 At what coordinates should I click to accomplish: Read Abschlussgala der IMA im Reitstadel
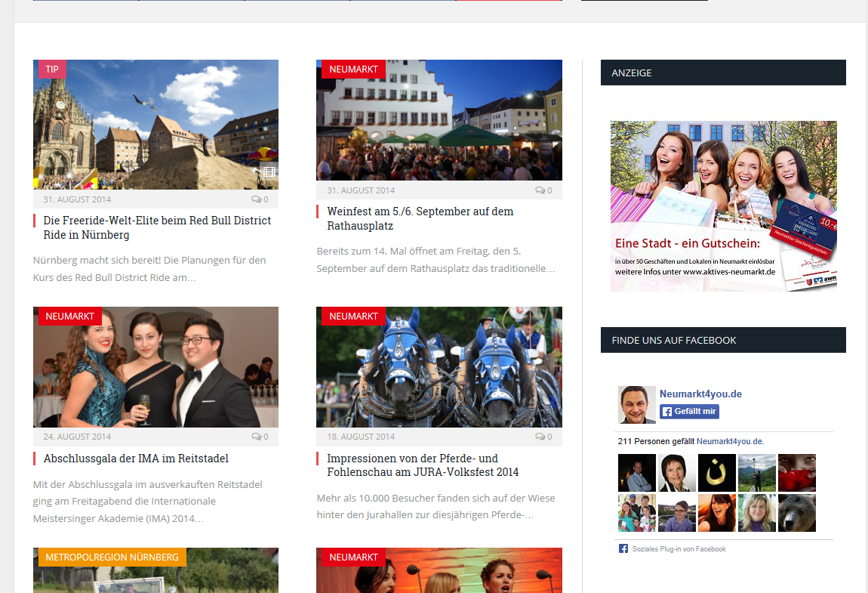coord(136,459)
